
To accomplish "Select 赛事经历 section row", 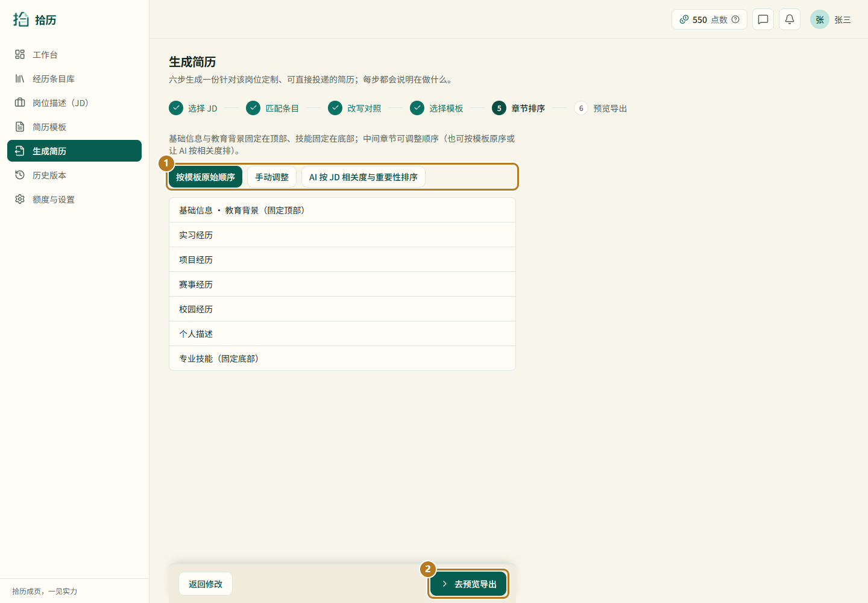I will pyautogui.click(x=342, y=284).
